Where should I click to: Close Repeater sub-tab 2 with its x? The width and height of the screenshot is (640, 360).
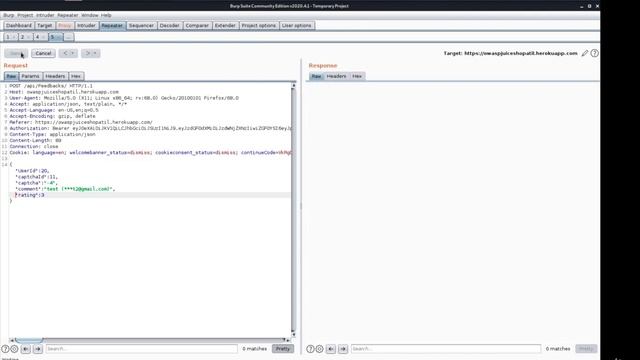click(x=29, y=37)
